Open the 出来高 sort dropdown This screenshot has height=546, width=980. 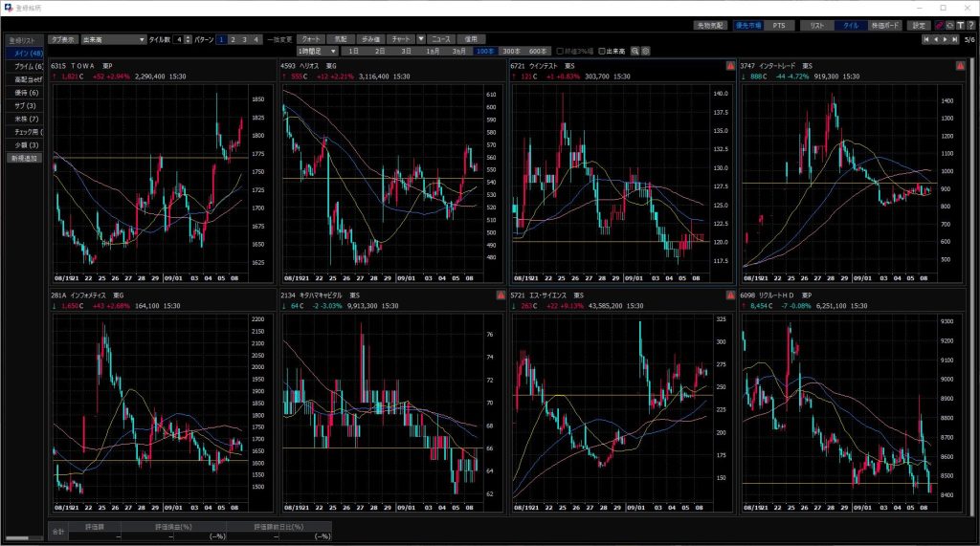(113, 39)
